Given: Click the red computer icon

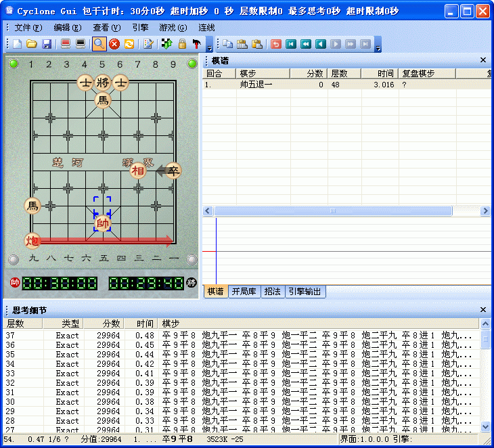Looking at the screenshot, I should coord(66,44).
